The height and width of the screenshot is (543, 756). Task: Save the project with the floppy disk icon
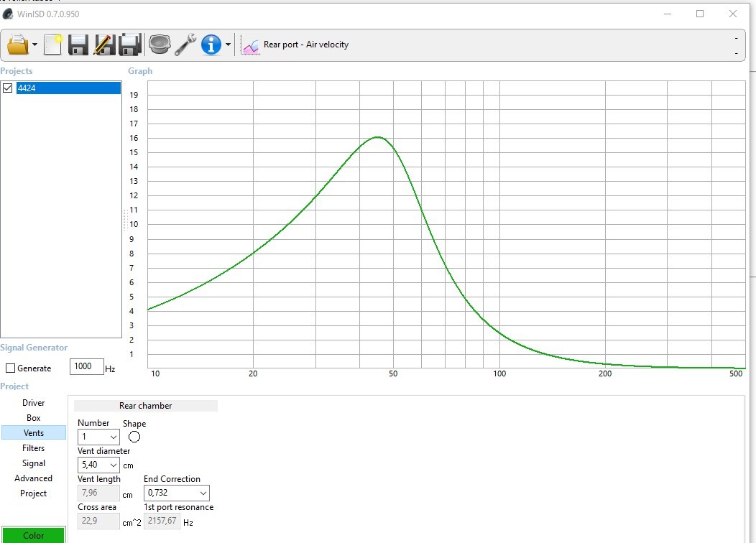(78, 45)
